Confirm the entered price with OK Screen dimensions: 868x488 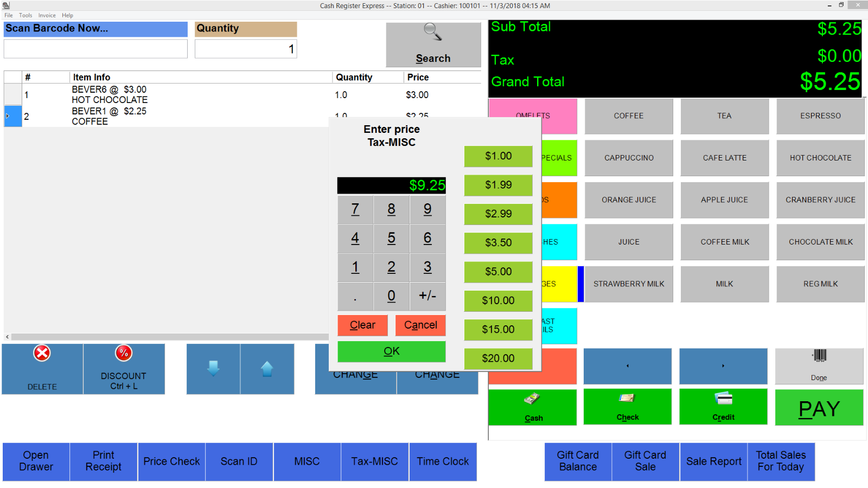(x=391, y=351)
